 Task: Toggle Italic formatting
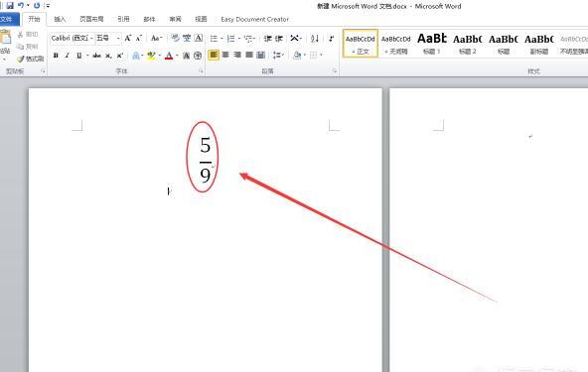coord(68,56)
